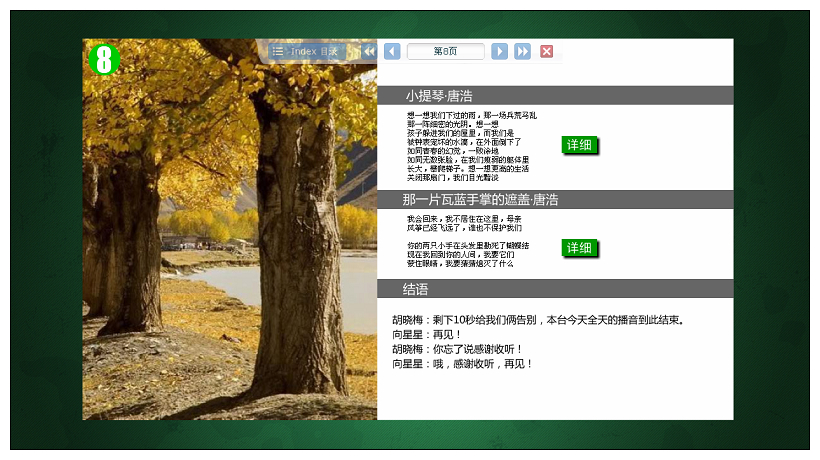Image resolution: width=820 pixels, height=460 pixels.
Task: Click line 胡晓梅：你忘了说感谢收听！
Action: click(457, 349)
